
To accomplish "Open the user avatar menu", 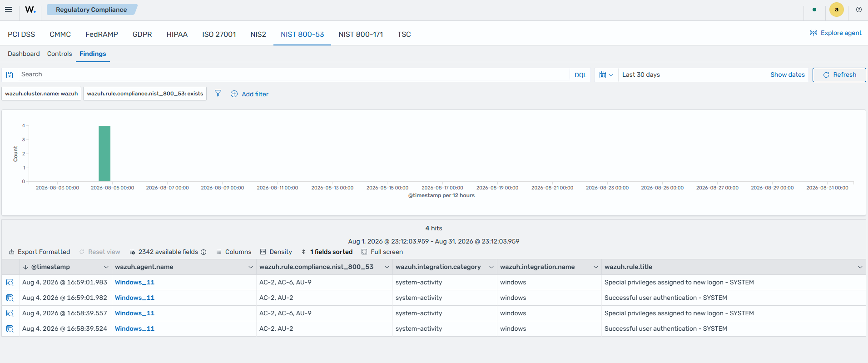I will click(836, 10).
